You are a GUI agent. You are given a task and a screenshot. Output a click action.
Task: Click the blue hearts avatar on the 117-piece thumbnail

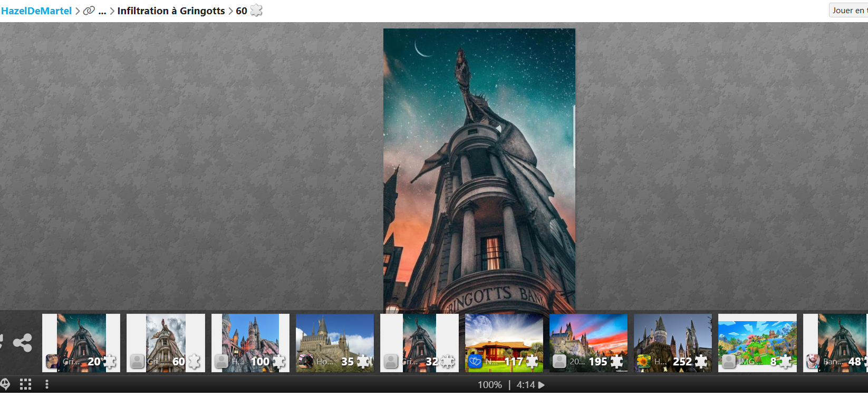[475, 361]
